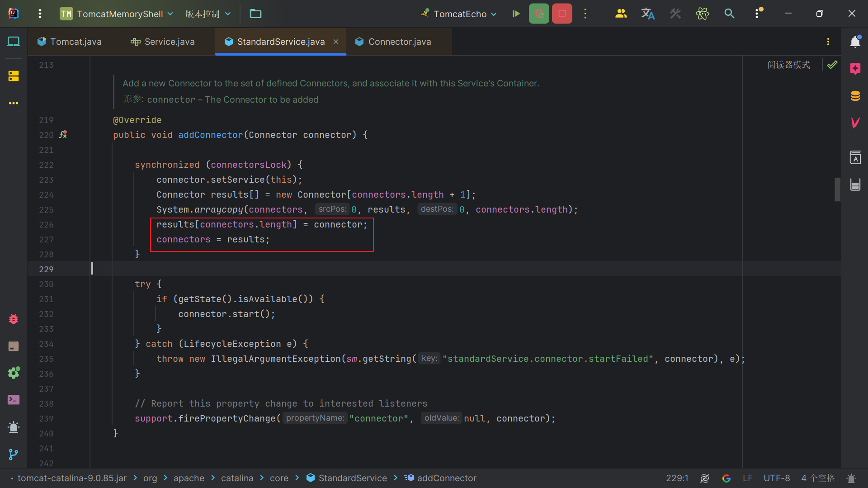Click the Google icon in status bar
868x488 pixels.
coord(726,478)
